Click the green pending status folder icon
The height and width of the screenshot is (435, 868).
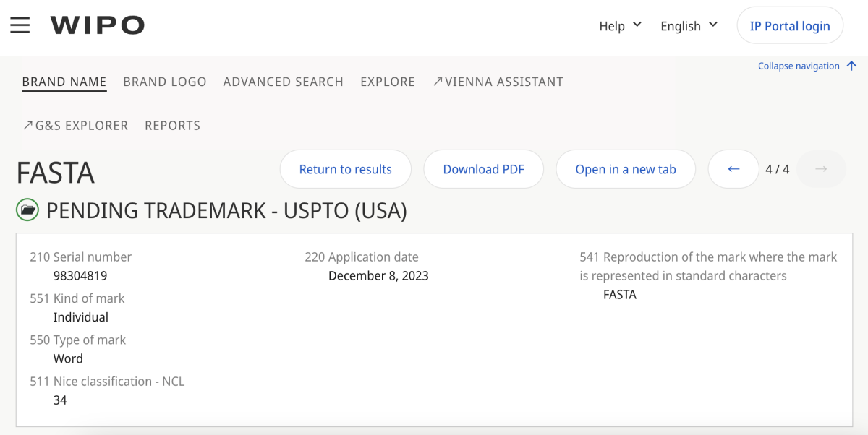click(27, 210)
